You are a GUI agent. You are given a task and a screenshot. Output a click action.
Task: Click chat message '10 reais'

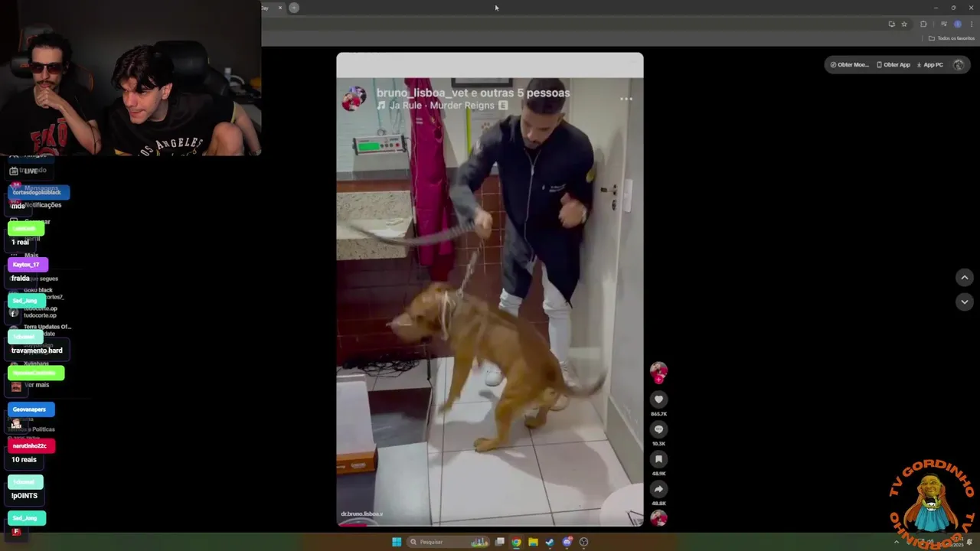coord(24,459)
